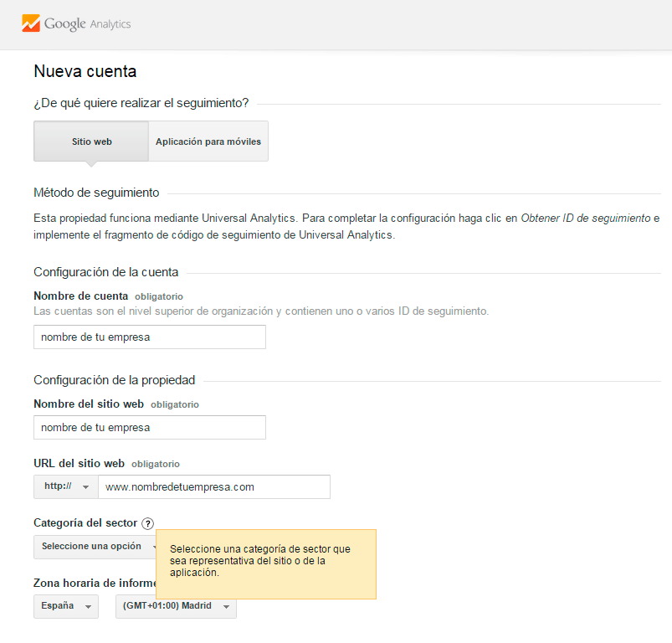Screen dimensions: 672x643
Task: Click the Categoría del sector label
Action: coord(85,522)
